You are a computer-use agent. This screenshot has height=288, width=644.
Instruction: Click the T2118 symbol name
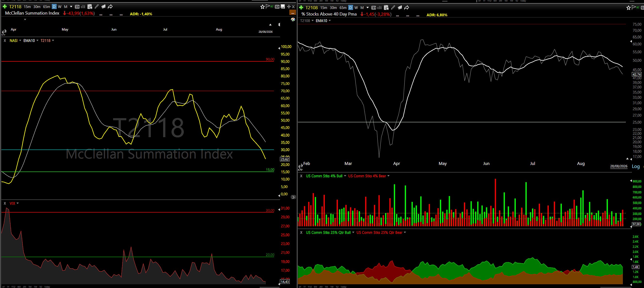pos(15,7)
